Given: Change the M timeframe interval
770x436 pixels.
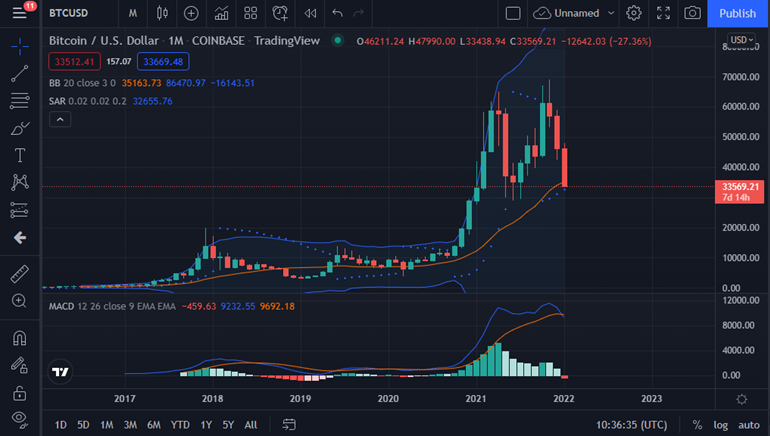Looking at the screenshot, I should pos(133,13).
